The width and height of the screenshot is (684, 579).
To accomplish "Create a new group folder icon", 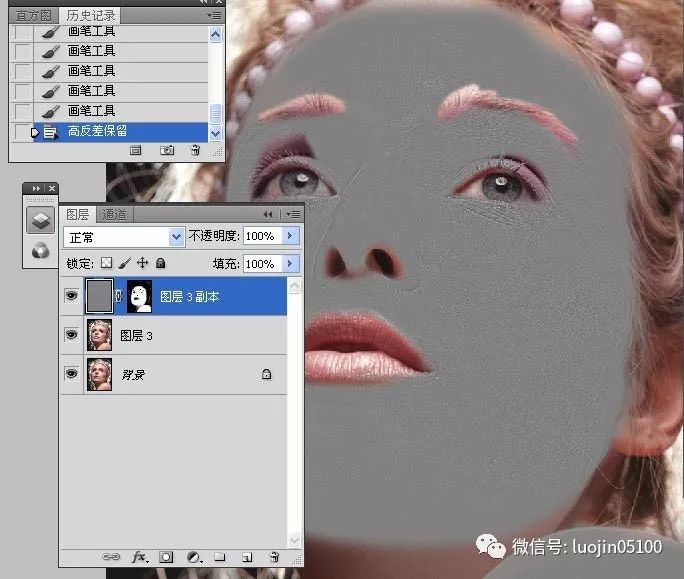I will tap(220, 557).
